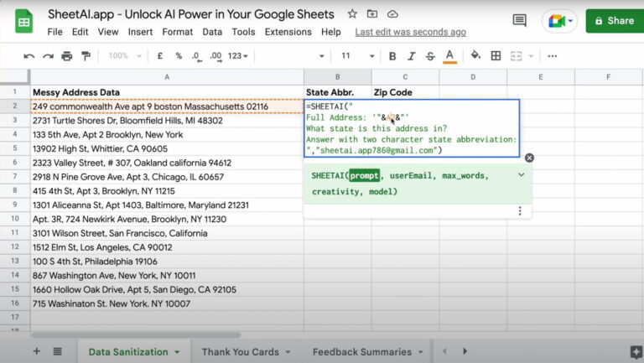The width and height of the screenshot is (644, 363).
Task: Click the green Share button
Action: [614, 21]
